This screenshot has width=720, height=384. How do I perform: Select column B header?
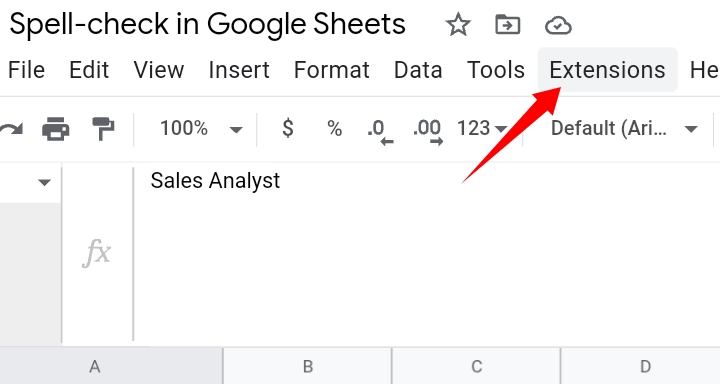coord(308,366)
